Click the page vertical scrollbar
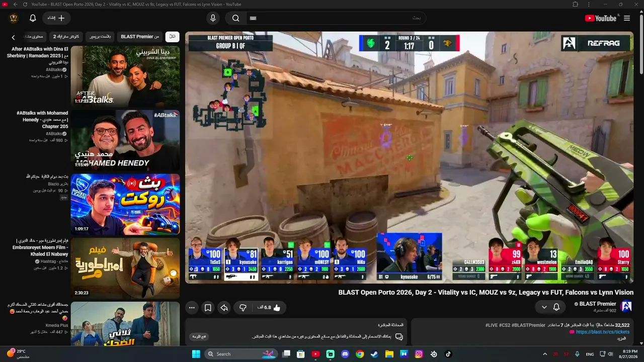 [641, 45]
